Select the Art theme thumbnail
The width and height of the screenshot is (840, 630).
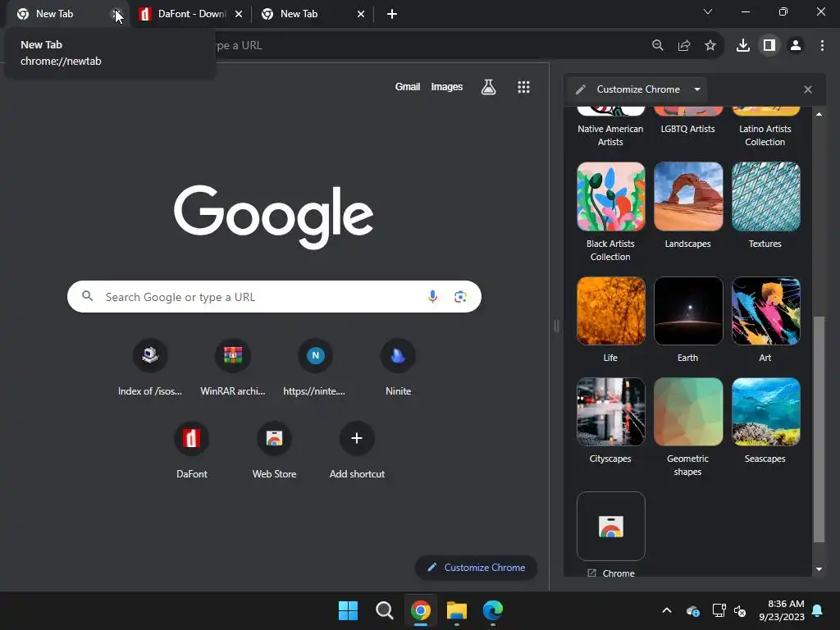pos(765,311)
